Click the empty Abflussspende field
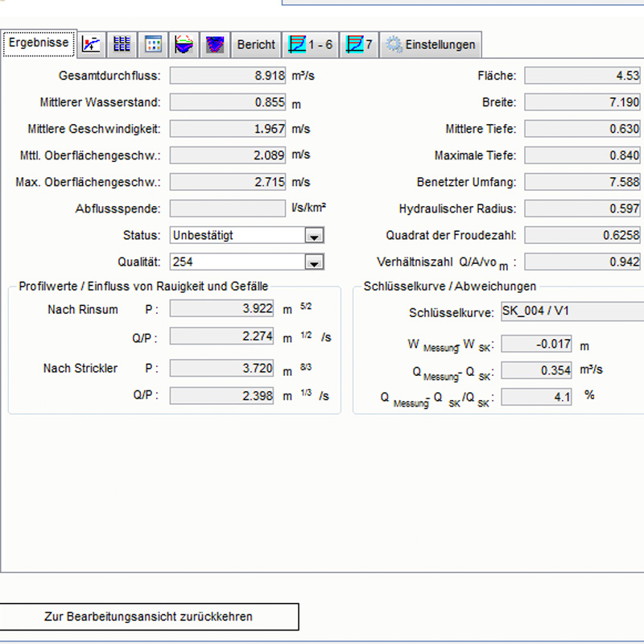644x644 pixels. pos(228,208)
